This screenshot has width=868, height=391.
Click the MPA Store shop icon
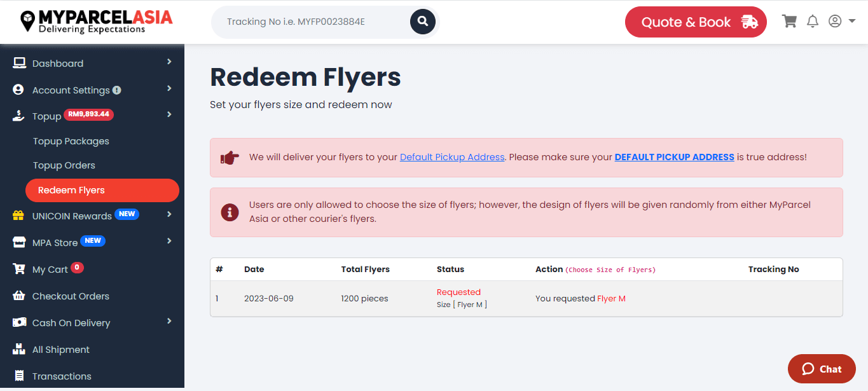pyautogui.click(x=19, y=242)
